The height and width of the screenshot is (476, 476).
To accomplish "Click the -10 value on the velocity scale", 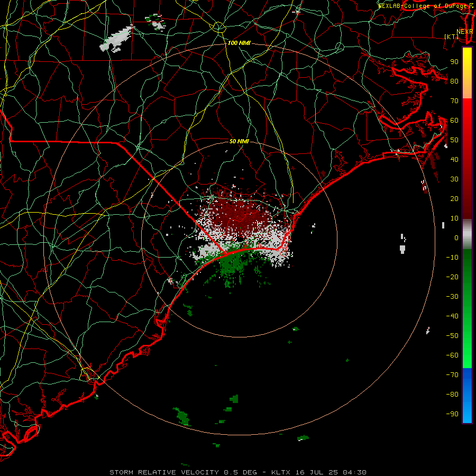I will click(452, 258).
